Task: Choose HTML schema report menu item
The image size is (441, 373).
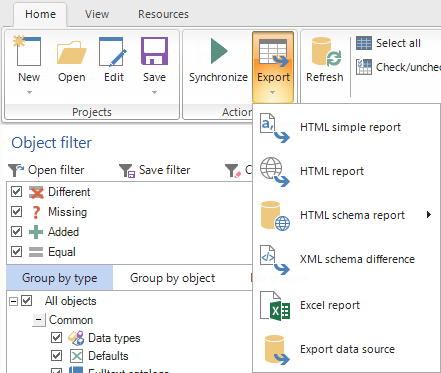Action: click(x=347, y=216)
